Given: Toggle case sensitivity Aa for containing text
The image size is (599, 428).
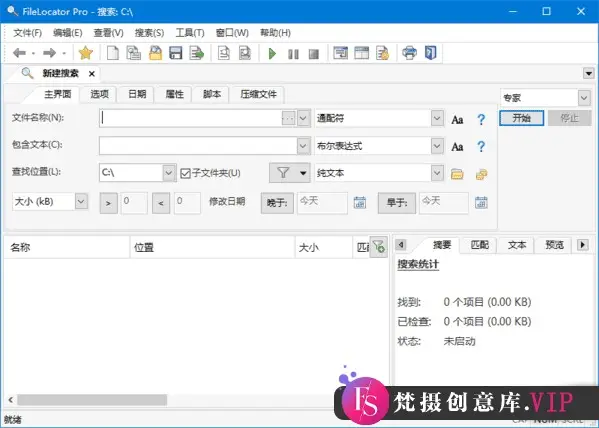Looking at the screenshot, I should coord(457,147).
